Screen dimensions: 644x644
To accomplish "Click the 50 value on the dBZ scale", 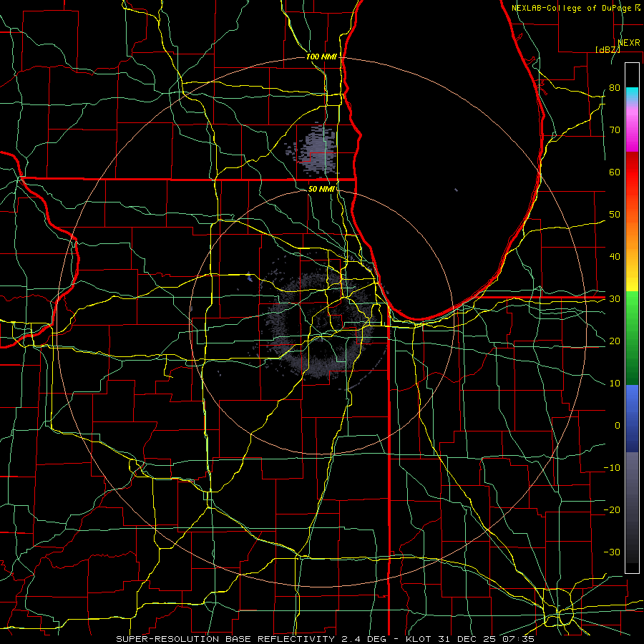I will click(615, 215).
